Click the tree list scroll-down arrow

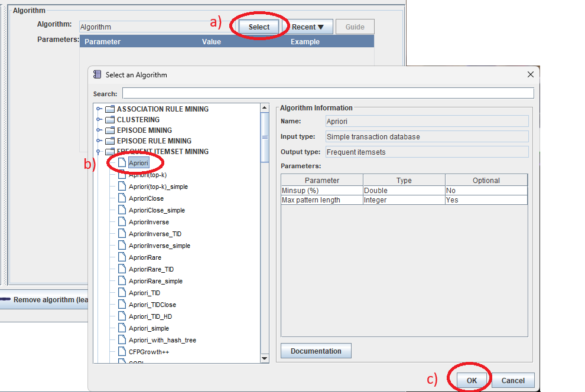(x=265, y=358)
